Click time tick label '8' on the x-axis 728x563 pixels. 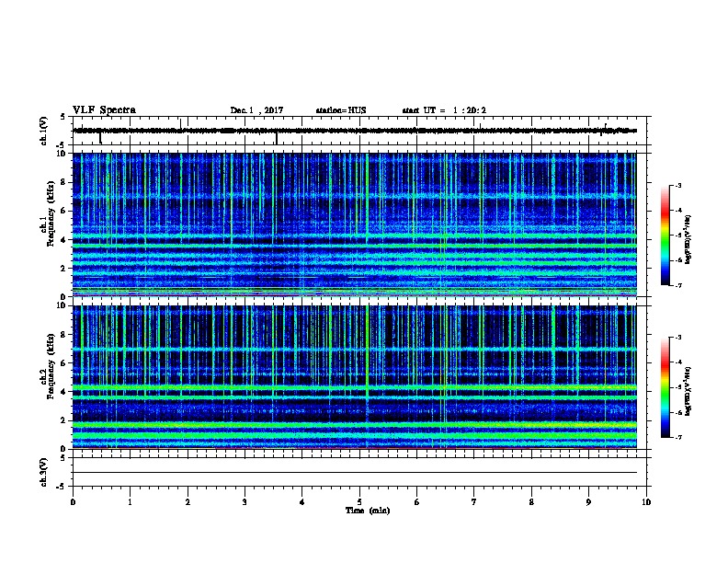(x=531, y=502)
